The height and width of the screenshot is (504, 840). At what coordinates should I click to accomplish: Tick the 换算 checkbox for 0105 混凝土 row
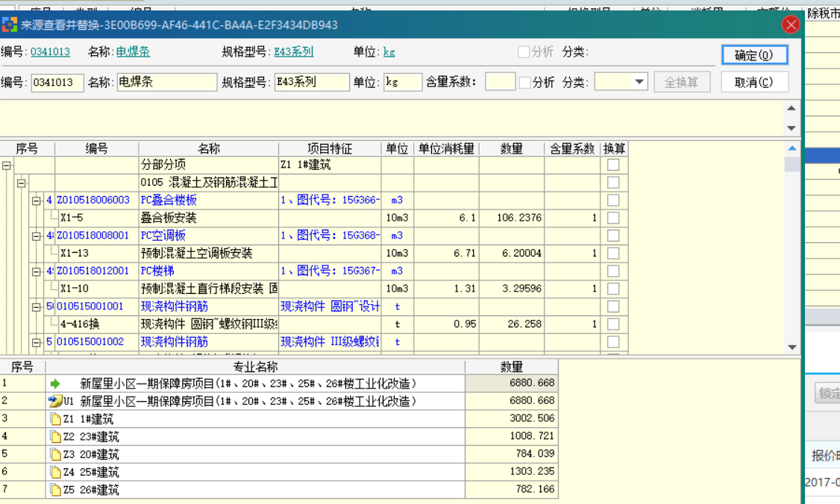(x=613, y=183)
